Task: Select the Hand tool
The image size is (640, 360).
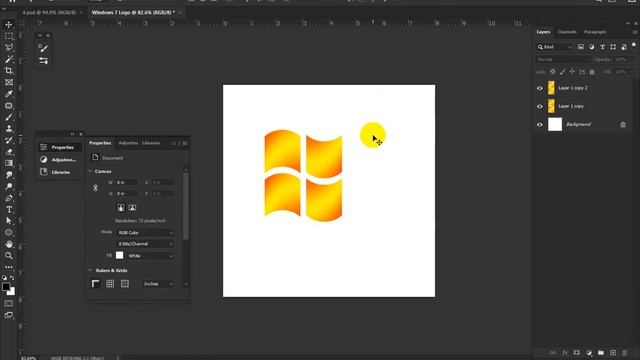Action: point(9,244)
